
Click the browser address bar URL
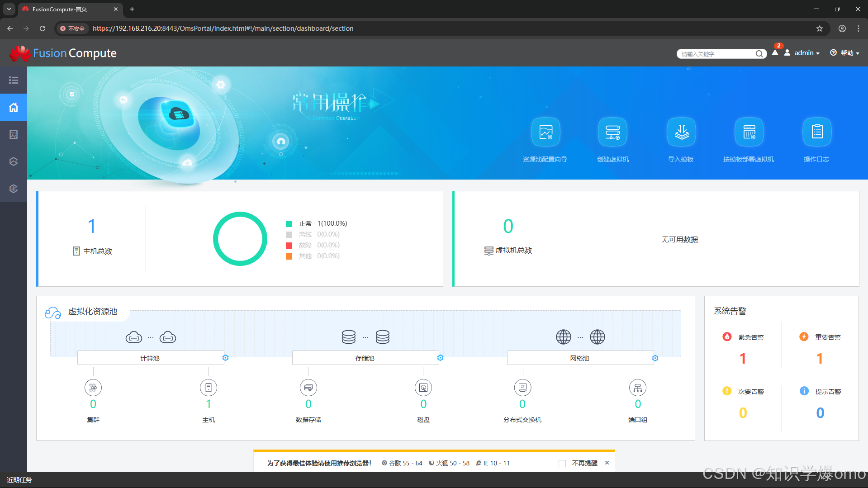pyautogui.click(x=223, y=28)
